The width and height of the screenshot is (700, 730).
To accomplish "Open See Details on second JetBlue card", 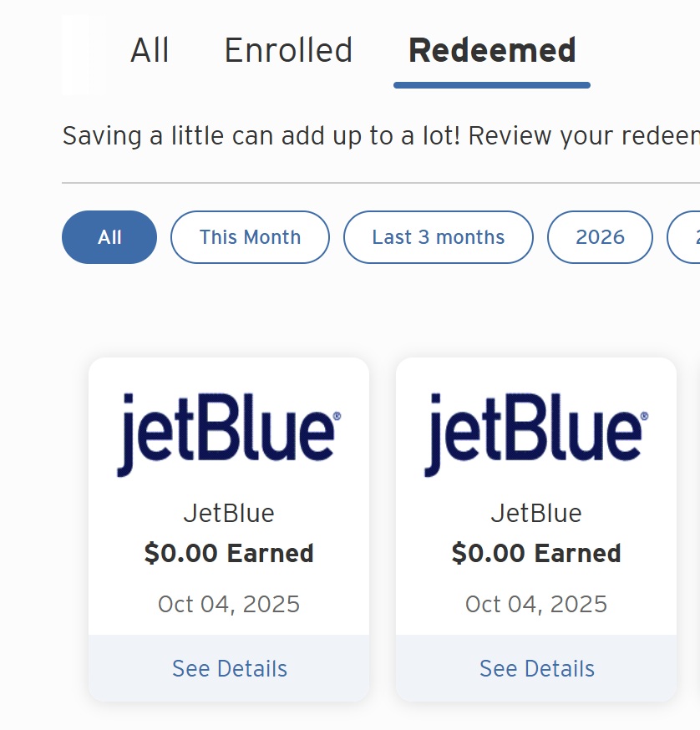I will 536,668.
